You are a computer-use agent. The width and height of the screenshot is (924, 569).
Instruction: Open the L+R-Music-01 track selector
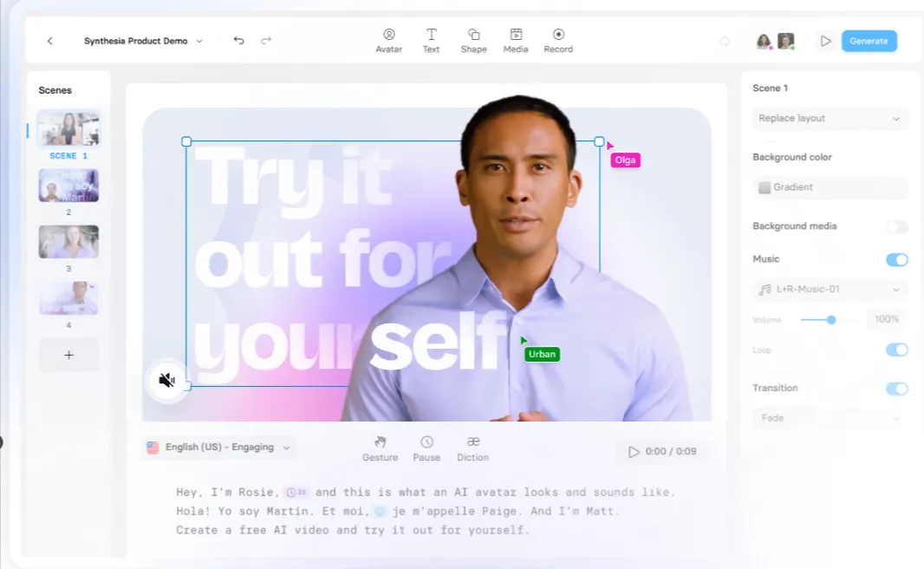tap(829, 289)
